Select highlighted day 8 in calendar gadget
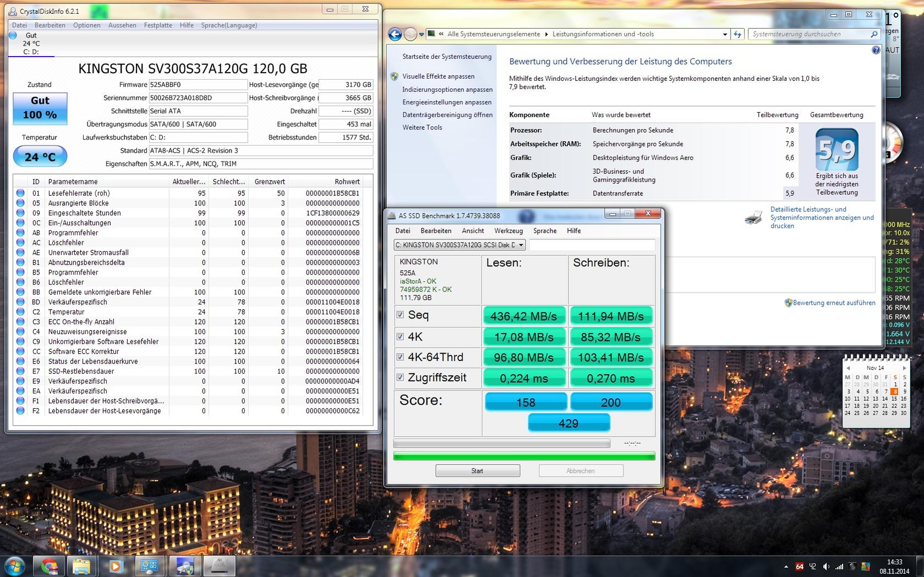The image size is (924, 577). coord(895,392)
